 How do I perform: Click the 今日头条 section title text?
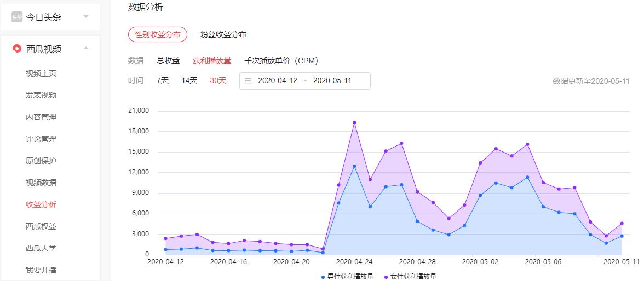click(44, 17)
